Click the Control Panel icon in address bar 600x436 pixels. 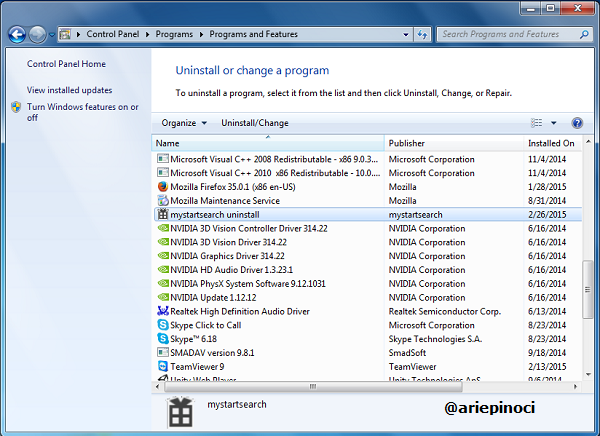tap(65, 34)
